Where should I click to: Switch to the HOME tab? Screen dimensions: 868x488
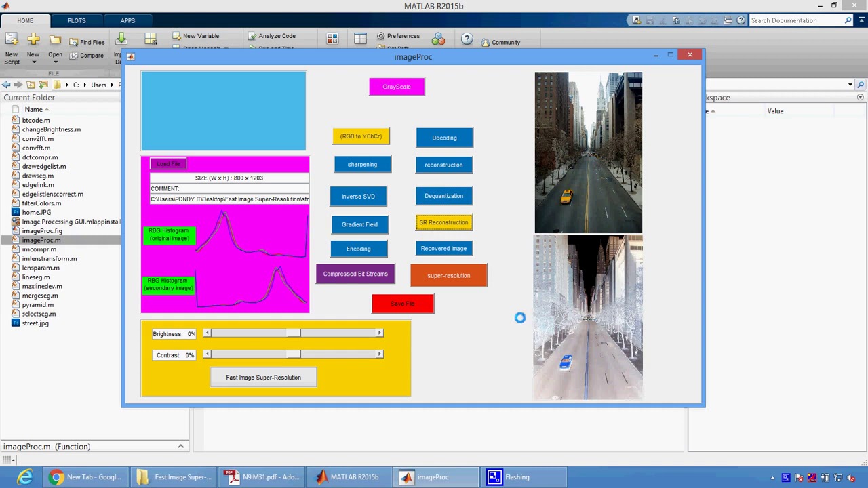[25, 20]
